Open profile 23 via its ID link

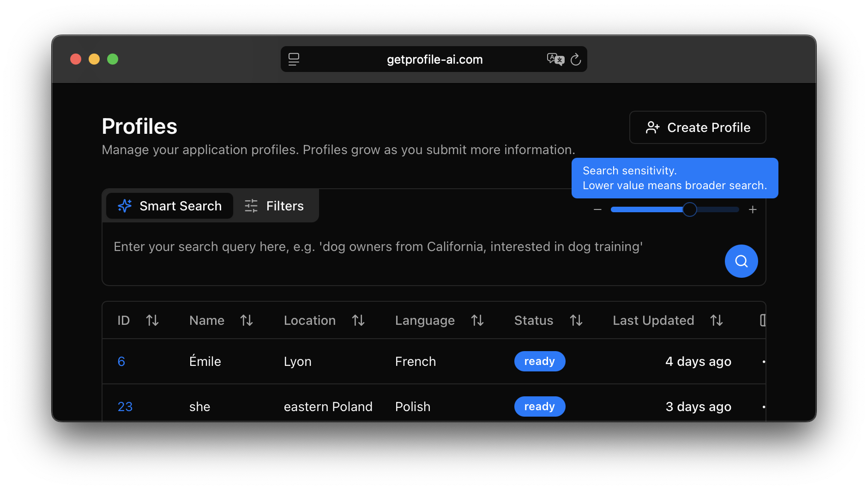[x=124, y=406]
